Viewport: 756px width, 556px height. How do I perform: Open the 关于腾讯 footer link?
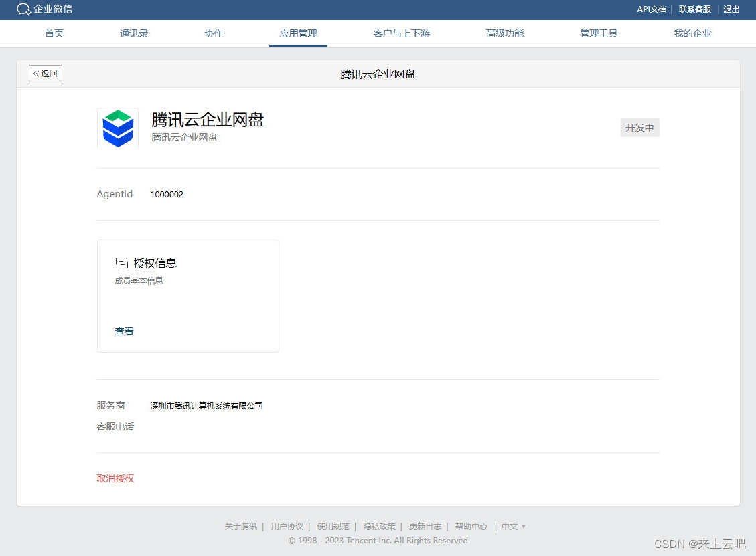(240, 526)
